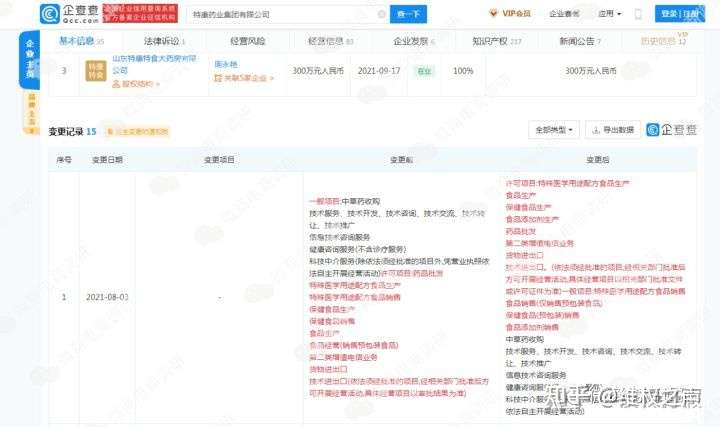Viewport: 720px width, 427px height.
Task: Expand the 关联5家企业 link
Action: coord(244,78)
